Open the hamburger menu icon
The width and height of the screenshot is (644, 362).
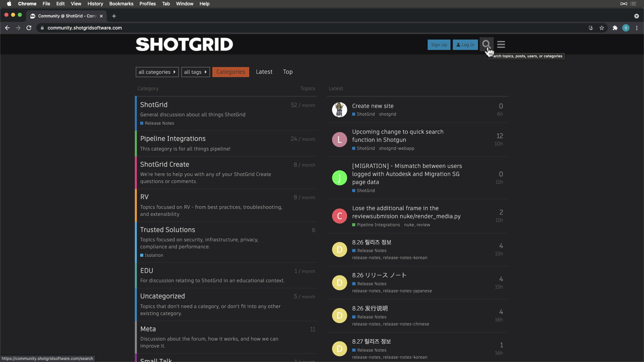pyautogui.click(x=501, y=44)
